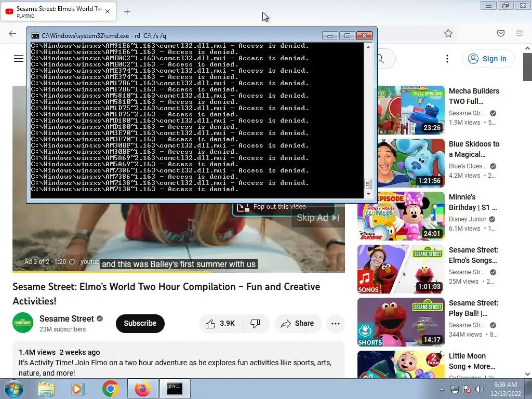This screenshot has width=532, height=399.
Task: Open YouTube settings three-dot menu
Action: (x=447, y=59)
